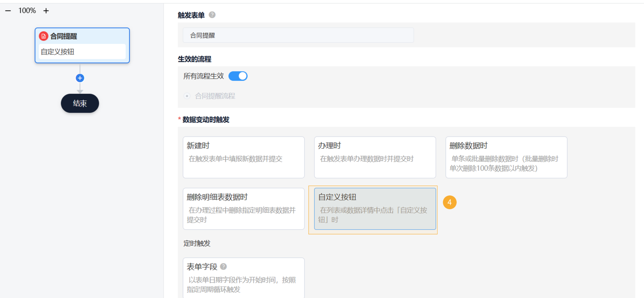Screen dimensions: 644x298
Task: Click the 生效的流程 section heading
Action: click(x=194, y=59)
